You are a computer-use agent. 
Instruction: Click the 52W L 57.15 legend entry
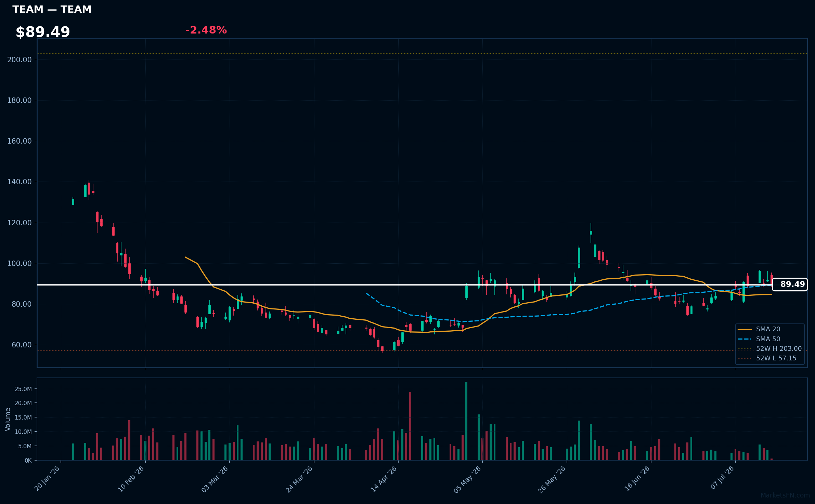pos(767,358)
